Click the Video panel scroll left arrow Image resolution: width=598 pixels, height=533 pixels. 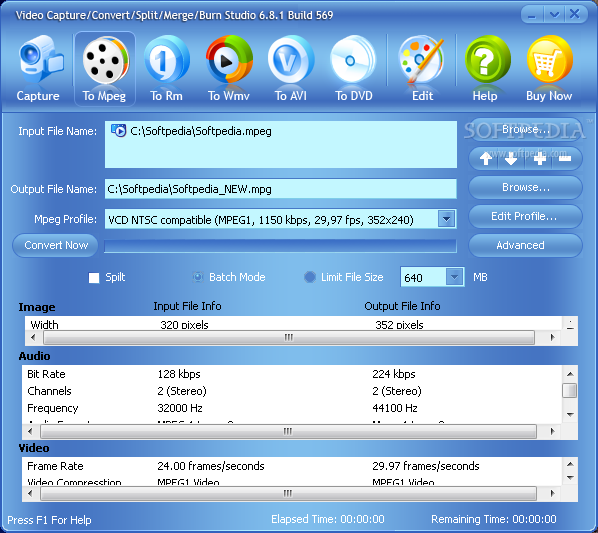[x=31, y=493]
